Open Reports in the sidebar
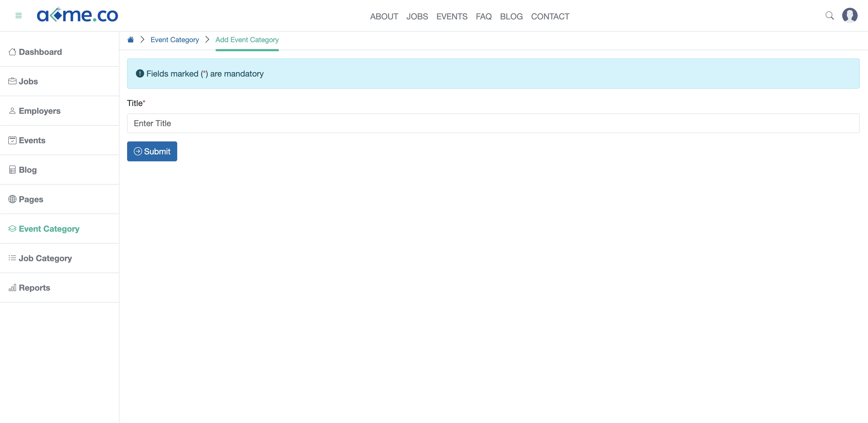Viewport: 868px width, 423px height. [x=60, y=288]
